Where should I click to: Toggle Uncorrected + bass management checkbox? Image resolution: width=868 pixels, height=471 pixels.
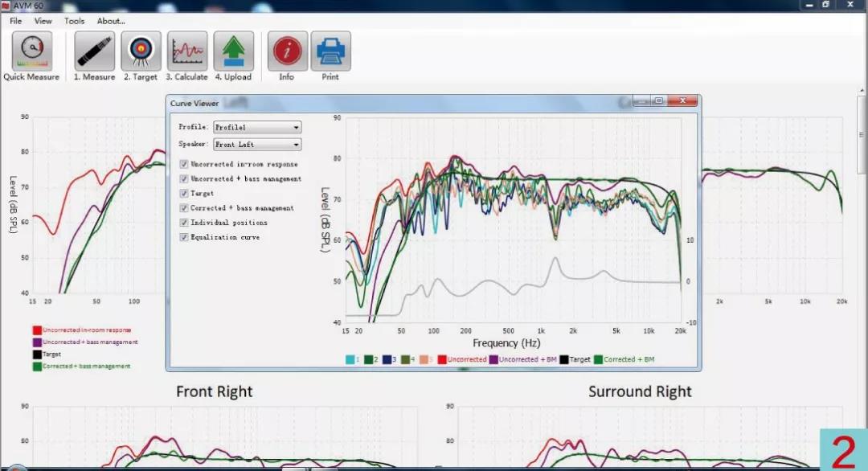click(x=184, y=178)
